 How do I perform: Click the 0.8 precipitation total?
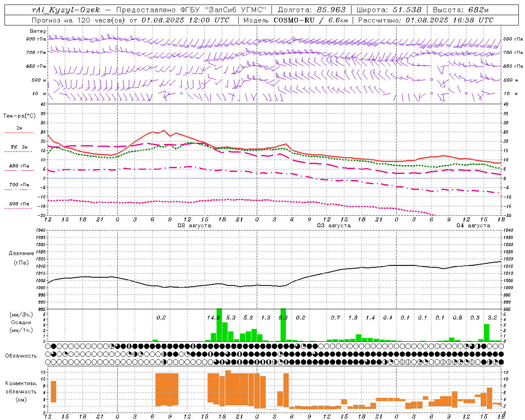(457, 317)
